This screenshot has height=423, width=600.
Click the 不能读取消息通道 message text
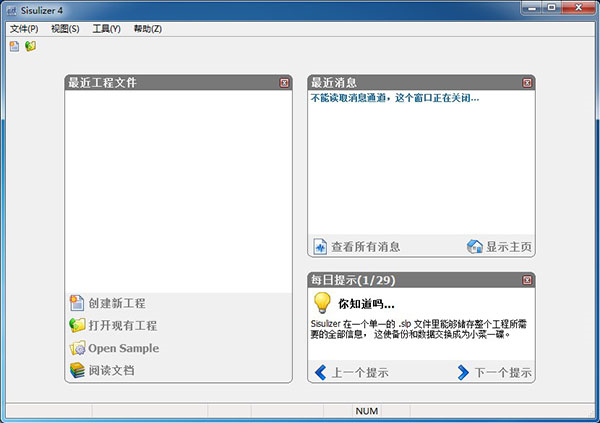pyautogui.click(x=395, y=98)
